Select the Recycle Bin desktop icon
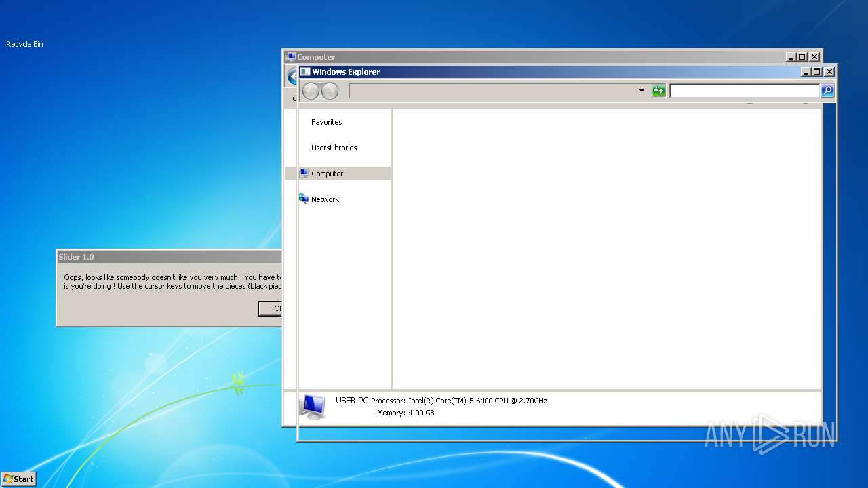This screenshot has height=488, width=868. [x=24, y=44]
